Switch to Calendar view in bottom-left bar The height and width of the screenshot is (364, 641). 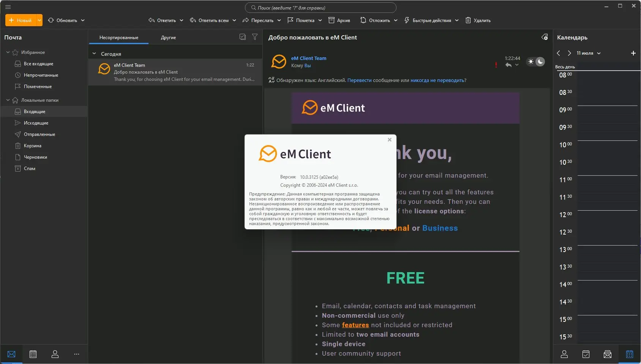33,354
